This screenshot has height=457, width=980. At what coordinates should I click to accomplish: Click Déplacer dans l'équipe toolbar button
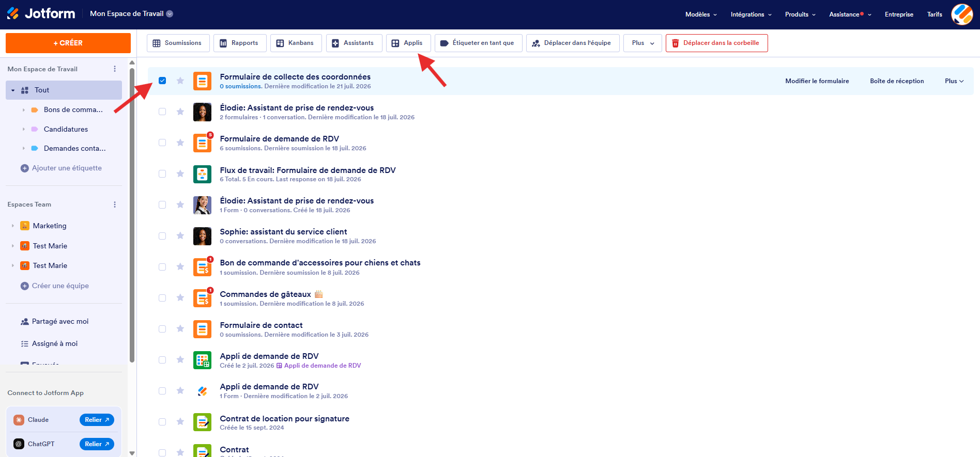[x=572, y=43]
